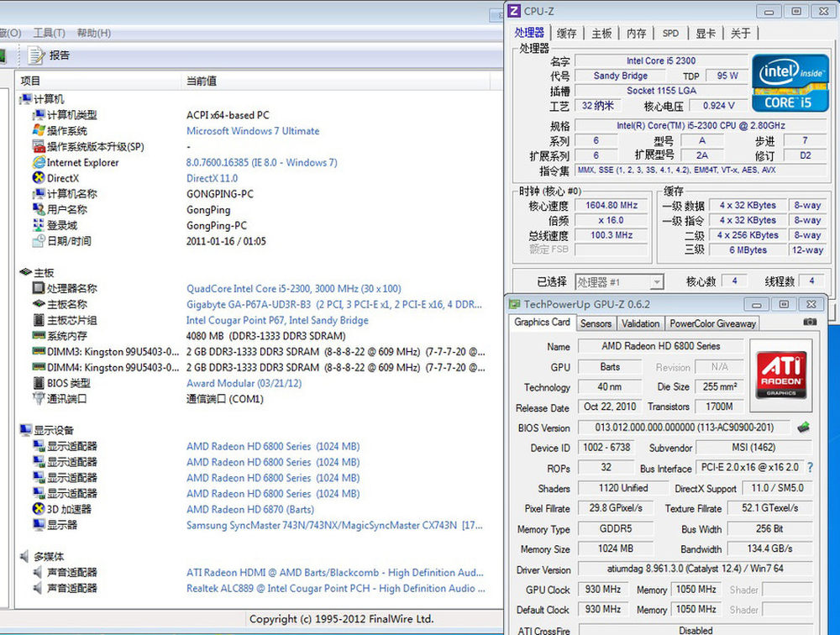
Task: Open the Samsung SyncMaster 743N monitor link
Action: (x=334, y=525)
